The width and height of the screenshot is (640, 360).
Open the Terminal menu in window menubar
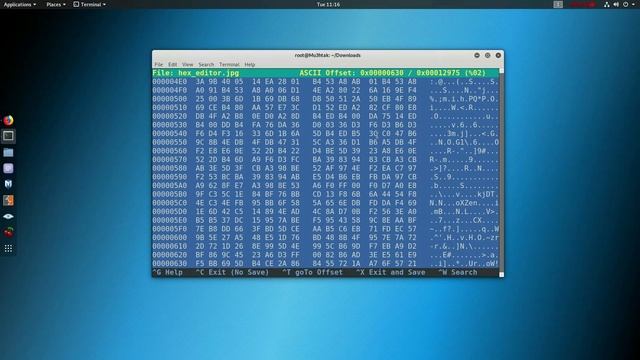click(229, 64)
